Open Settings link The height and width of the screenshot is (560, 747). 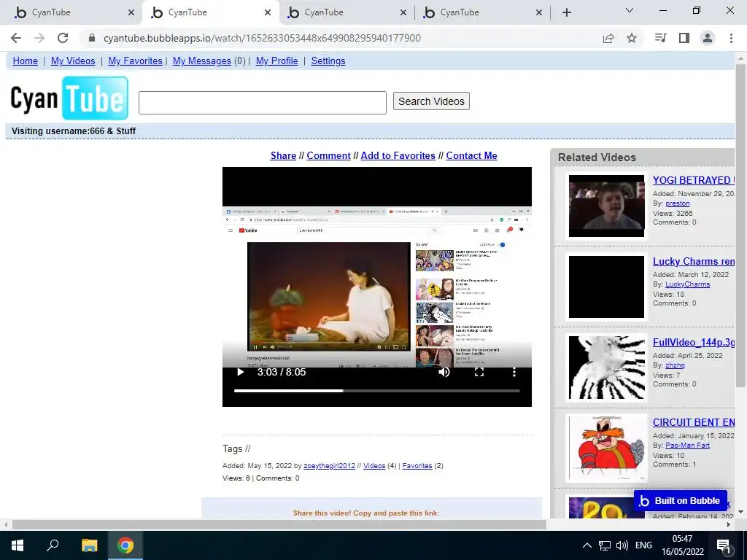tap(328, 61)
